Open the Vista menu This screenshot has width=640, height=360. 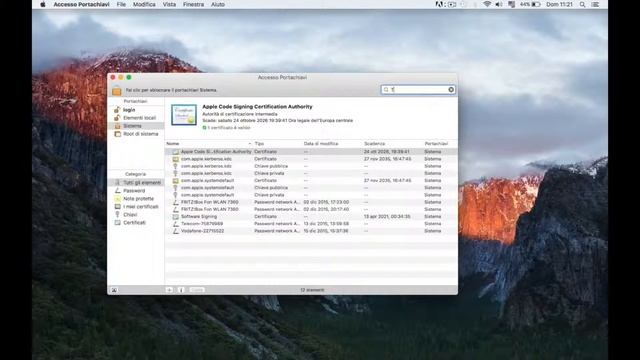[169, 4]
